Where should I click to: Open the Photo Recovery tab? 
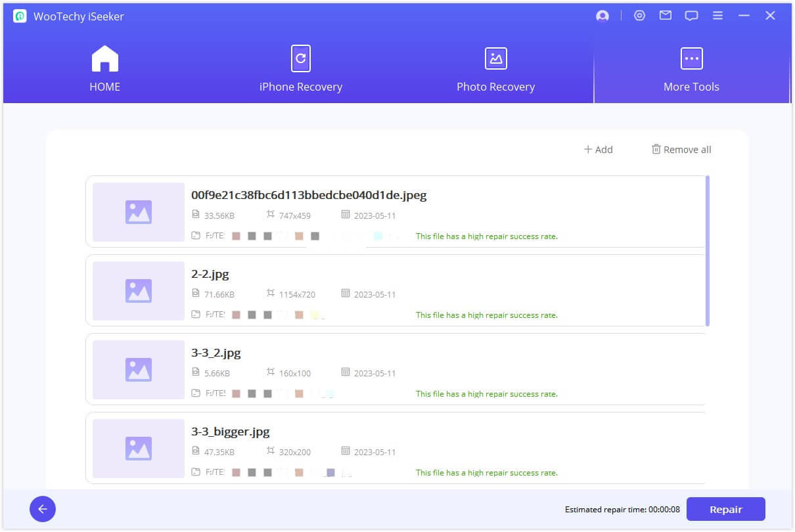click(x=495, y=69)
